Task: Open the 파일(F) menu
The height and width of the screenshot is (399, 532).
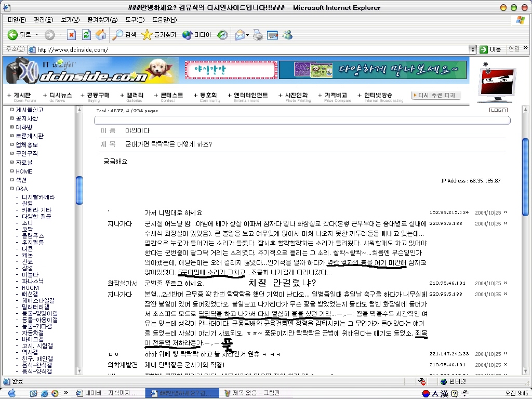Action: (x=17, y=20)
